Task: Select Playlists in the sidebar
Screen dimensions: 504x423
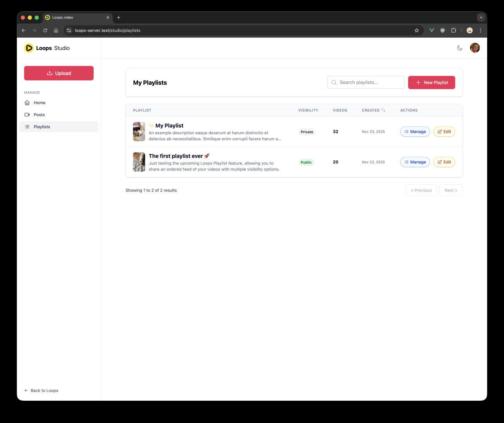Action: coord(42,127)
